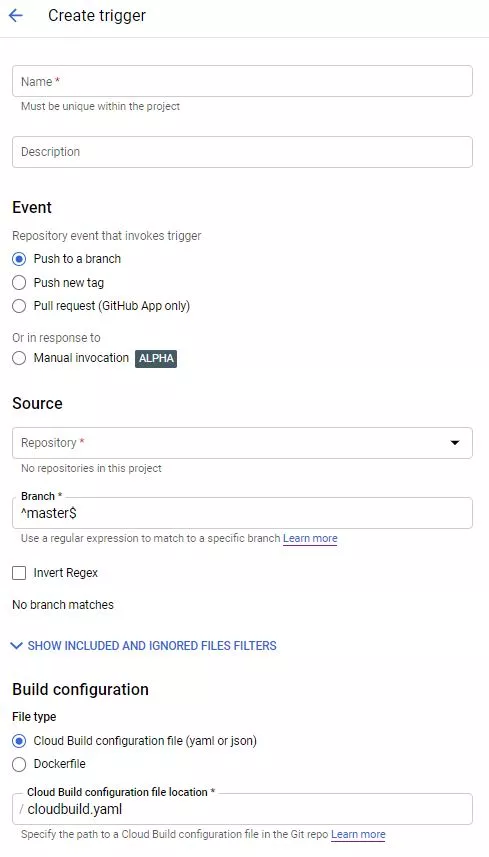Click the Create trigger page title
Screen dimensions: 489x857
(97, 15)
